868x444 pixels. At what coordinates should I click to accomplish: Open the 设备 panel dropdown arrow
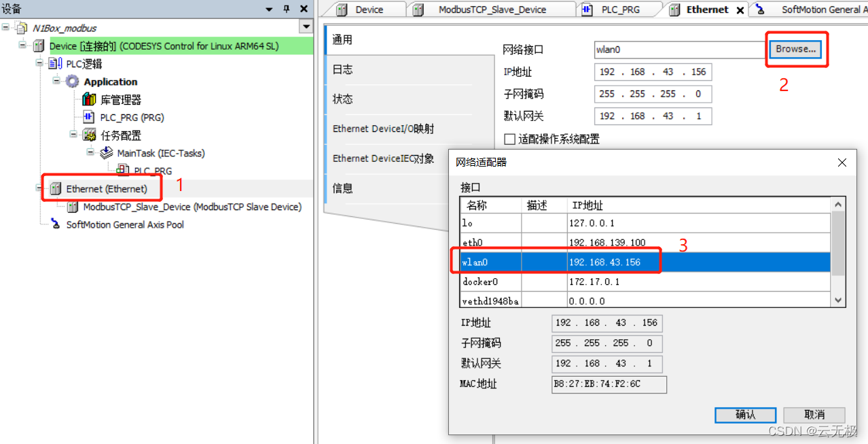point(269,9)
